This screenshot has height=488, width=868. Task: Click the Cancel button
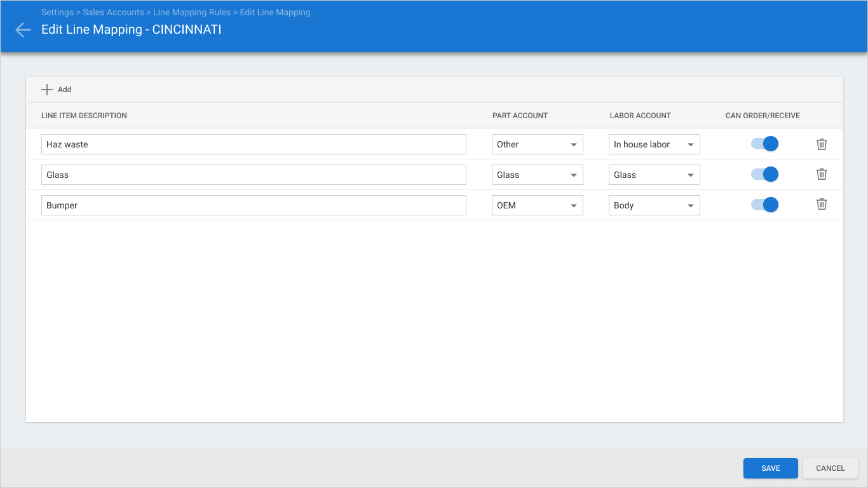tap(831, 468)
